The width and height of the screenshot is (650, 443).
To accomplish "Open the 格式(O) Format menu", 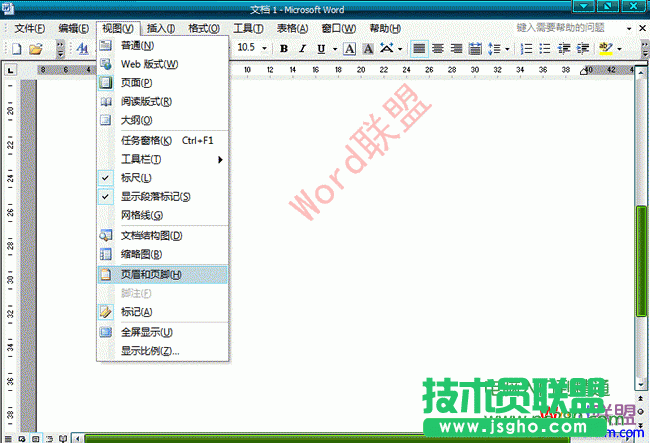I will pyautogui.click(x=204, y=29).
